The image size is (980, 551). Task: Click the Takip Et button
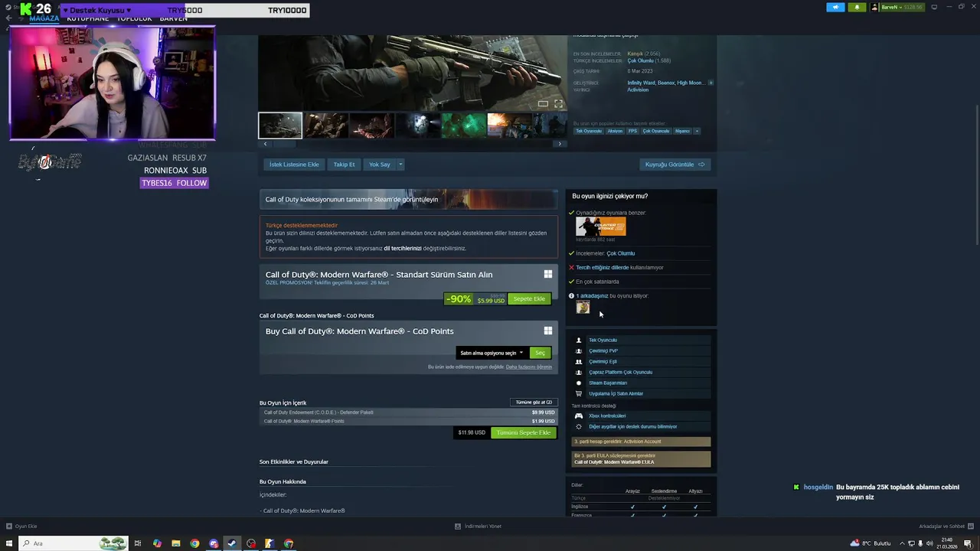tap(344, 165)
